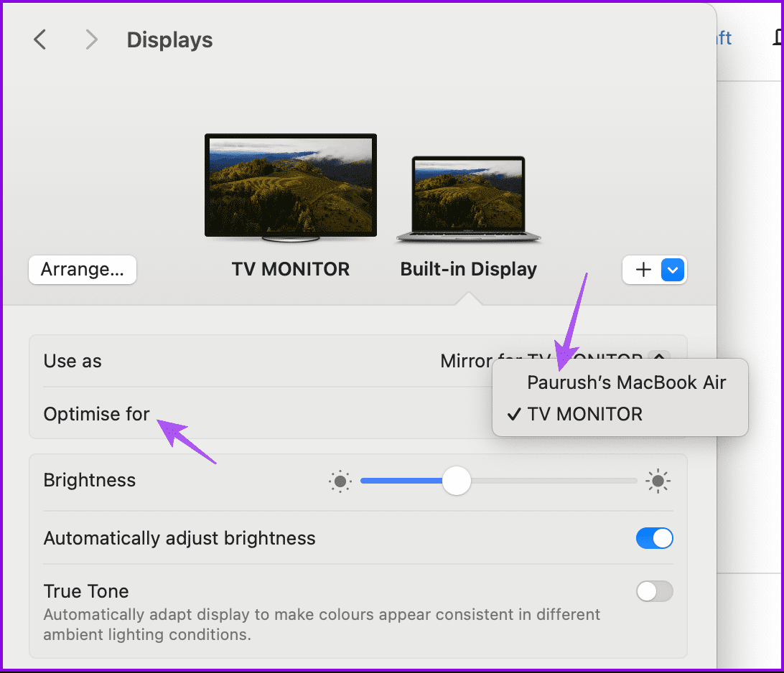This screenshot has height=673, width=784.
Task: Click the Displays title text
Action: click(x=169, y=40)
